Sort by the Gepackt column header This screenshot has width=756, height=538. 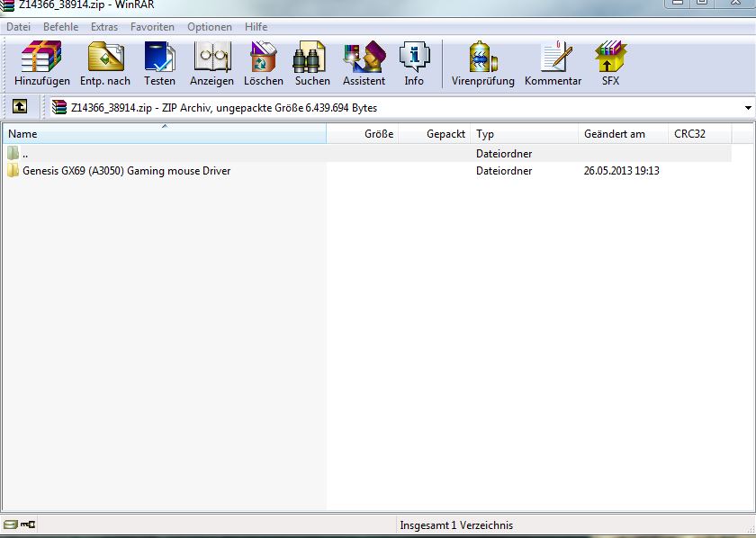(434, 133)
